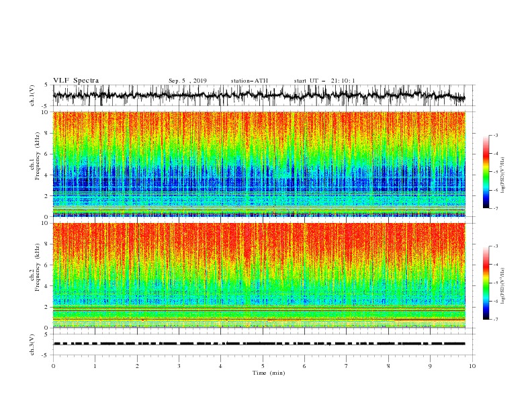Click the ch.1 waveform trace panel
This screenshot has height=411, width=532.
[x=264, y=95]
